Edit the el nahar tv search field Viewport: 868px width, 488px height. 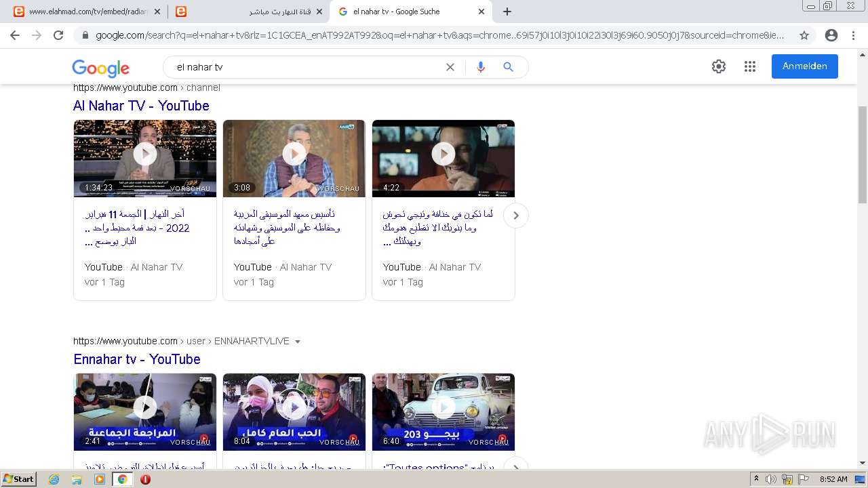coord(305,67)
